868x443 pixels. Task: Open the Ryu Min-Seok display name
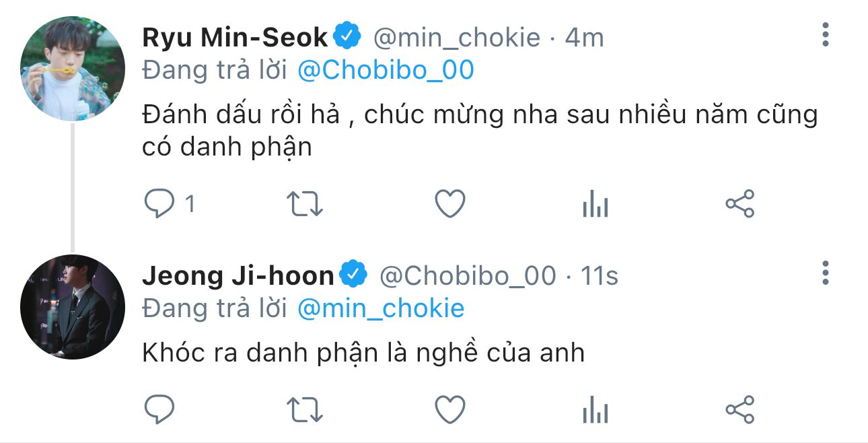pyautogui.click(x=235, y=37)
